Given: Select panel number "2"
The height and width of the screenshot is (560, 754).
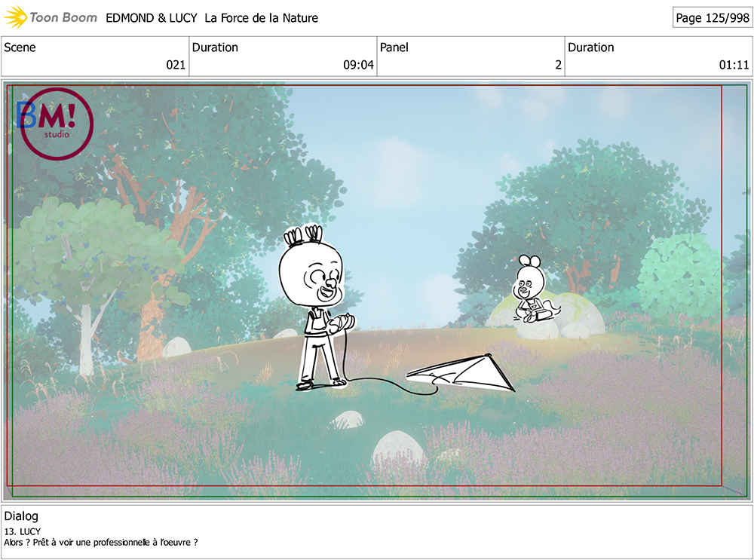Looking at the screenshot, I should tap(558, 65).
